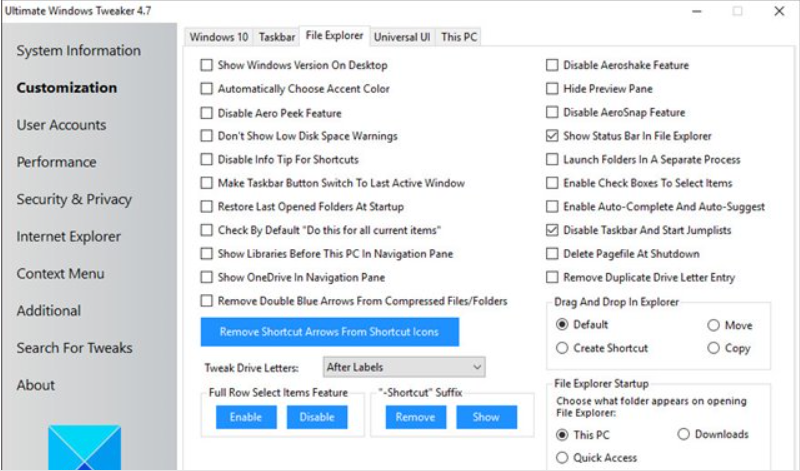This screenshot has width=800, height=471.
Task: Open Search For Tweaks
Action: tap(74, 348)
